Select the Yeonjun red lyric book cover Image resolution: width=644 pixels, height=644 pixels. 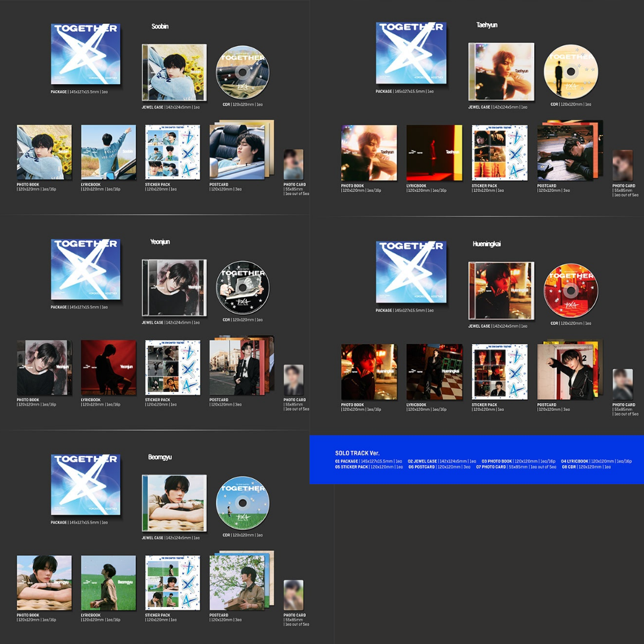tap(109, 367)
